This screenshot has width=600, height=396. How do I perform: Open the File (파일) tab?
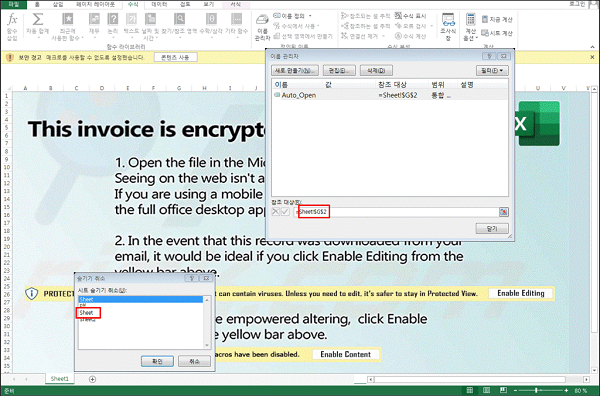[x=13, y=4]
